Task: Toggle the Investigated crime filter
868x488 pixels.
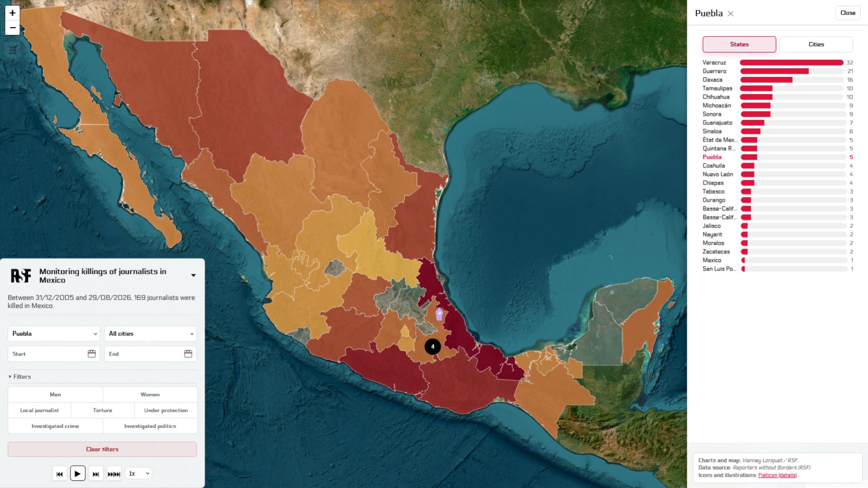Action: [55, 426]
